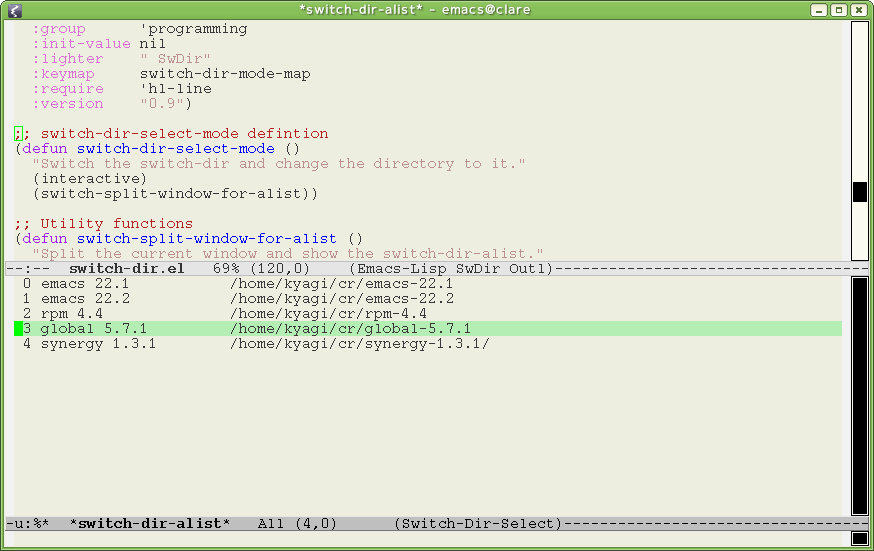Click the 'All' position indicator
The image size is (874, 551).
point(270,524)
